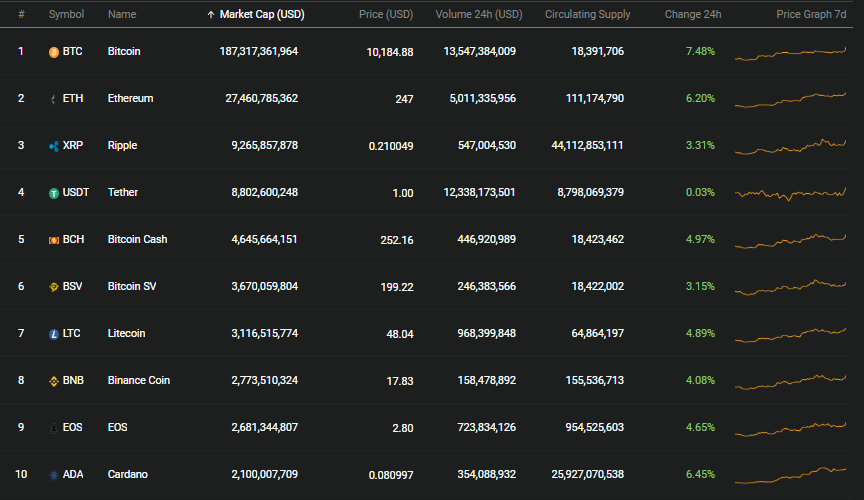Click the Bitcoin Cash BCH icon
This screenshot has height=500, width=864.
click(53, 240)
